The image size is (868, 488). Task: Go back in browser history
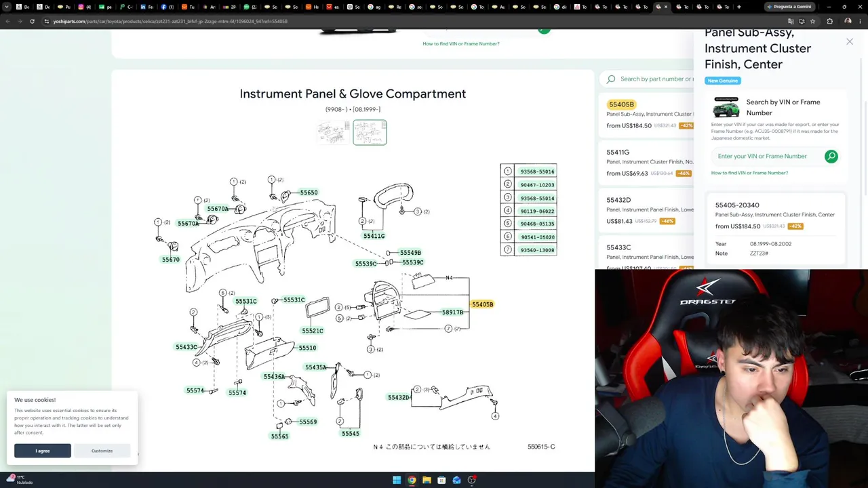7,21
